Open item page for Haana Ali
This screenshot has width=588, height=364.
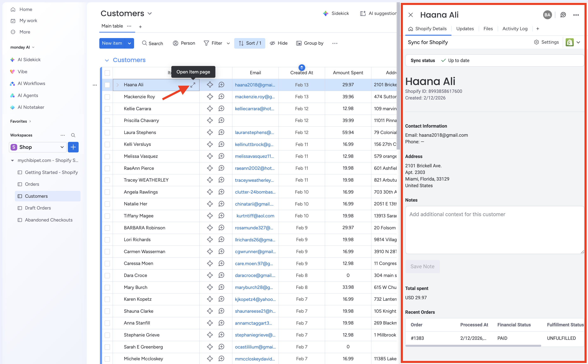pos(193,85)
